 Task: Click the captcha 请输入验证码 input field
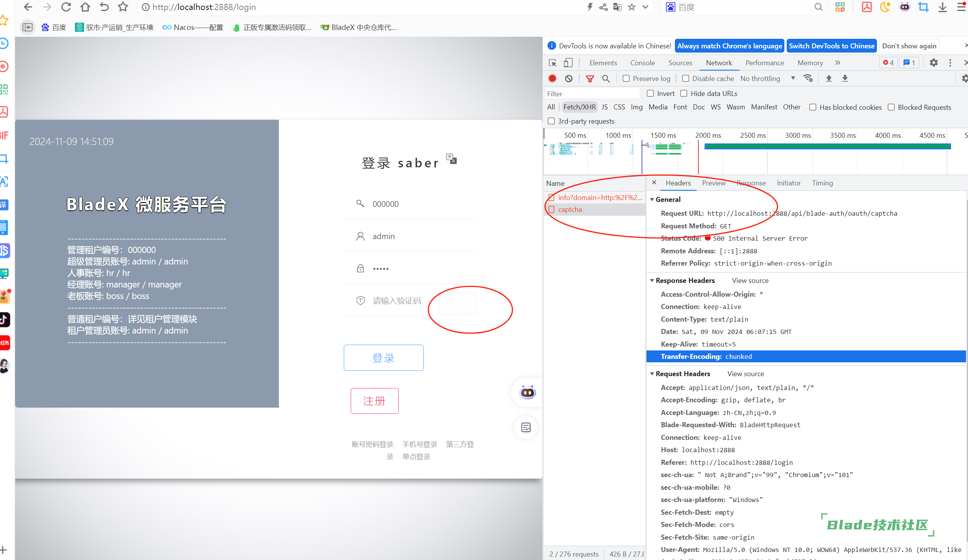click(x=398, y=301)
